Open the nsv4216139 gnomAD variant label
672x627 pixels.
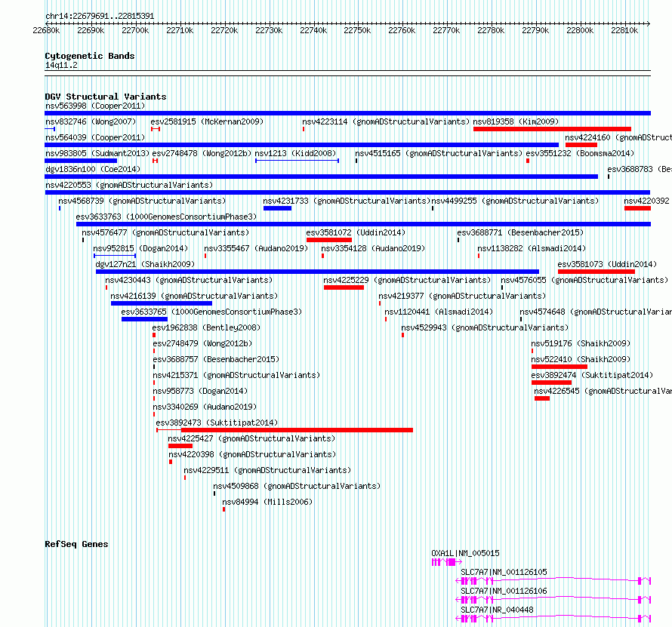tap(194, 296)
